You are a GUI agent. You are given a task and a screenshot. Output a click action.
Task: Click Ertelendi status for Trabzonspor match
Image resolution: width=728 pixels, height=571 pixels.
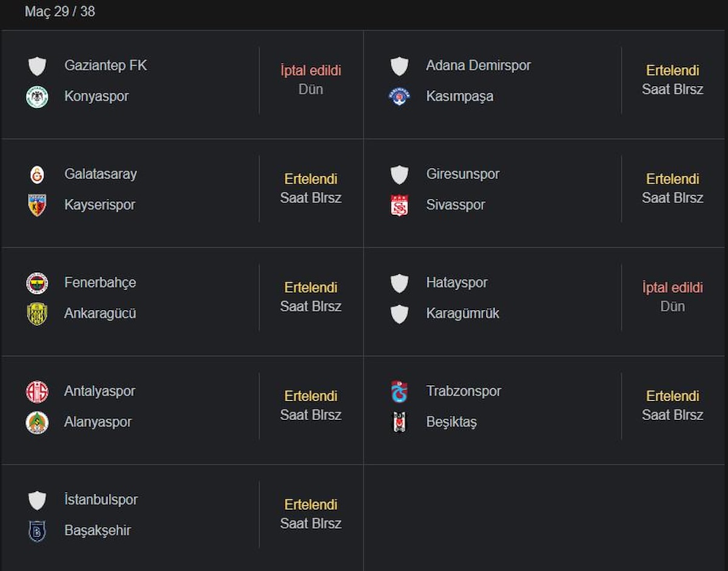672,396
